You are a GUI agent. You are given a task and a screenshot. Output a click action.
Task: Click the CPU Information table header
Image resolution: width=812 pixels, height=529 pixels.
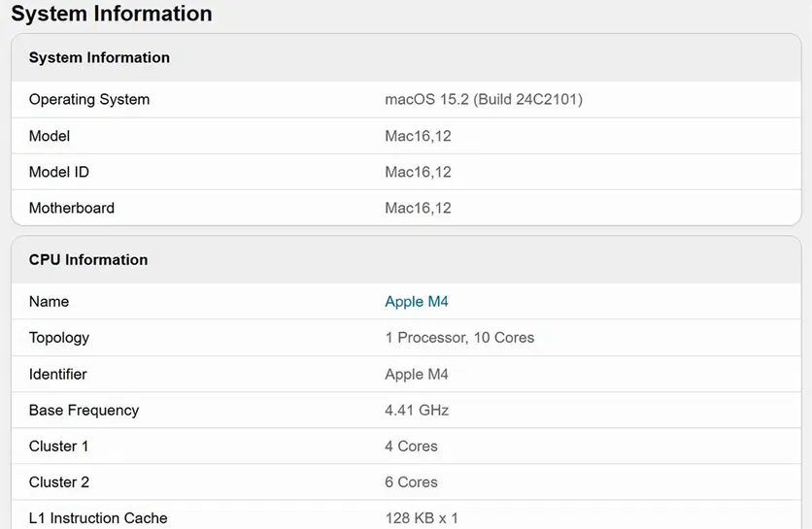click(x=88, y=260)
